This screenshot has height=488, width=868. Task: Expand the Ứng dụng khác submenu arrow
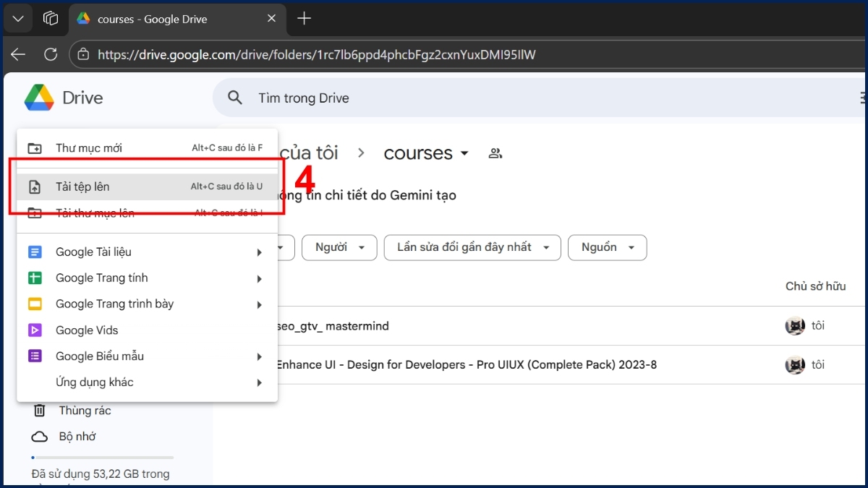click(259, 382)
